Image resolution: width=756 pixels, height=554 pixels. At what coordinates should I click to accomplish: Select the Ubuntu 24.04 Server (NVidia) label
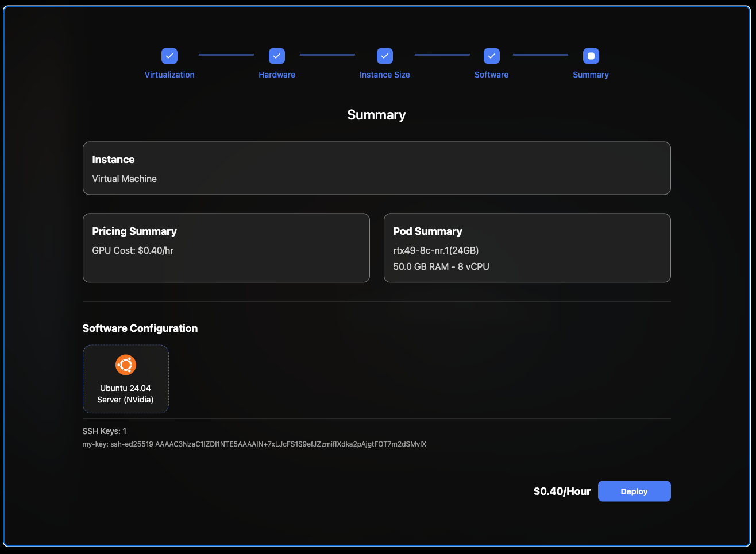(x=125, y=394)
